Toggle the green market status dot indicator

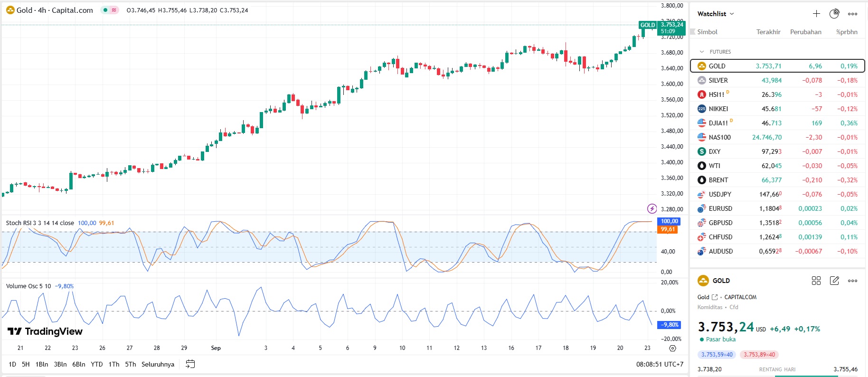105,10
